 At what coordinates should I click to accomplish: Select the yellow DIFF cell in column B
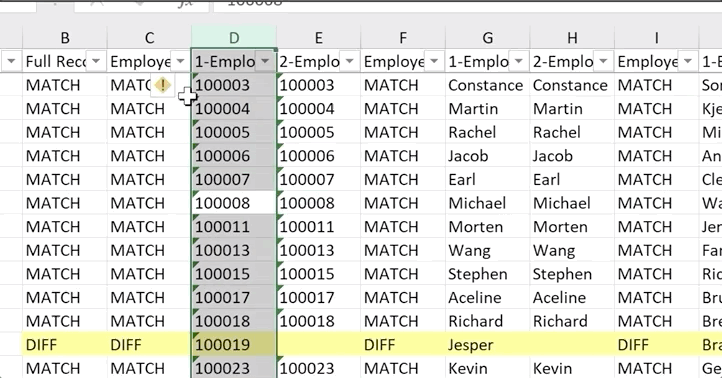[65, 344]
